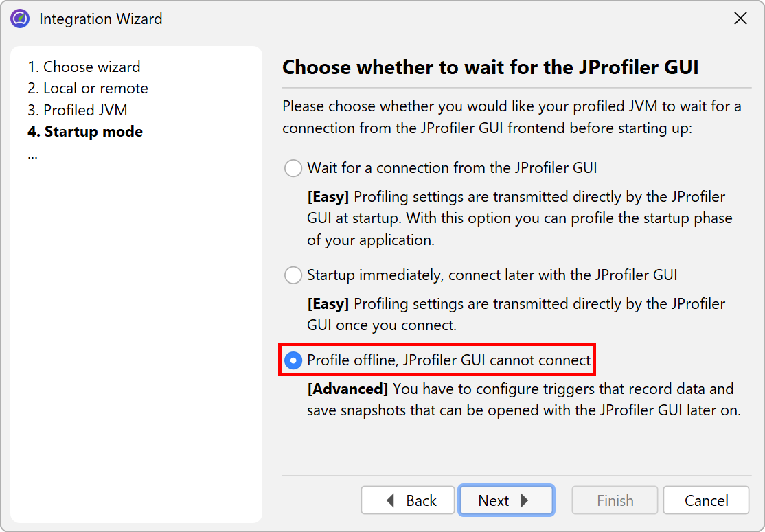
Task: Cancel the Integration Wizard
Action: click(x=706, y=501)
